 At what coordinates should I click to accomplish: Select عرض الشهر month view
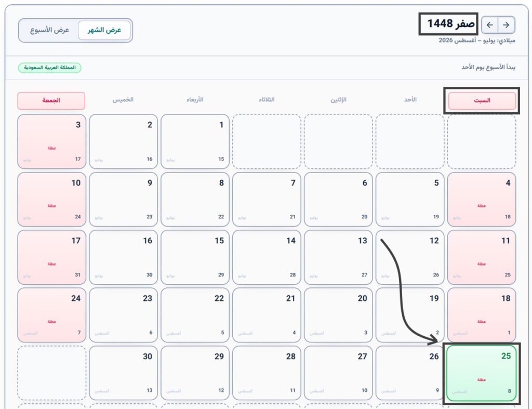[104, 30]
